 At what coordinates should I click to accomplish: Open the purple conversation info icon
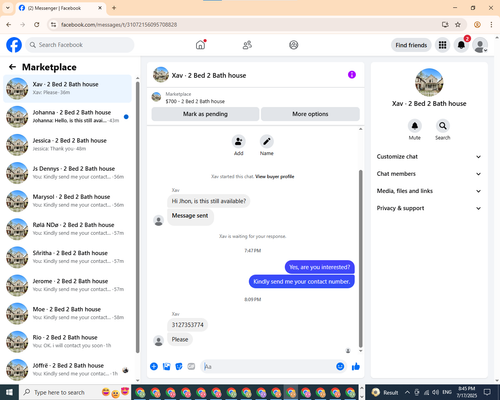click(x=352, y=75)
